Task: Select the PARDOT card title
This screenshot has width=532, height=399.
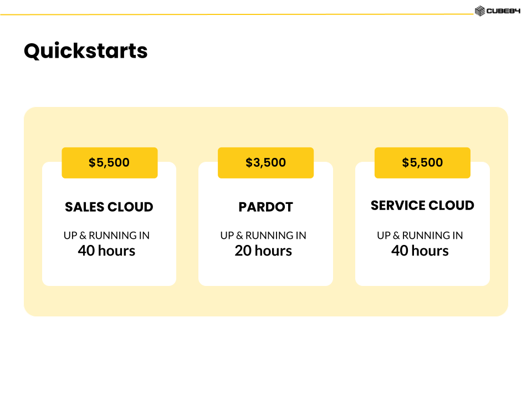Action: [x=265, y=207]
